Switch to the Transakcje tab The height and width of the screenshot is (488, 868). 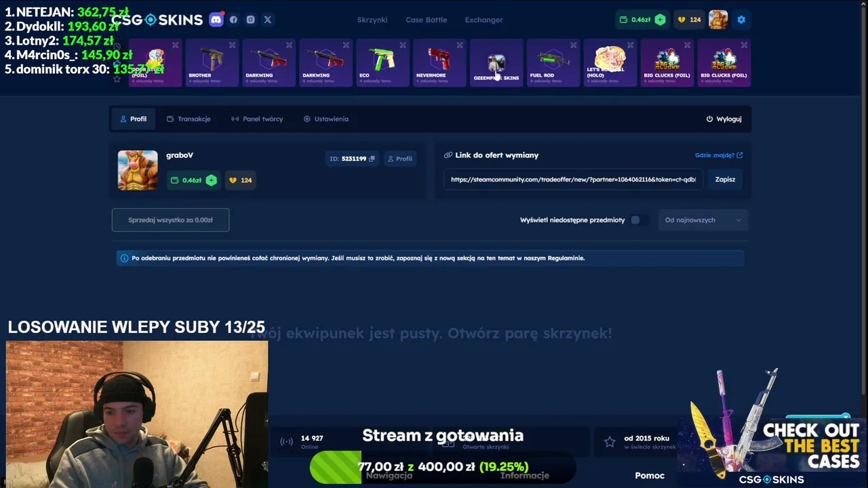click(189, 119)
